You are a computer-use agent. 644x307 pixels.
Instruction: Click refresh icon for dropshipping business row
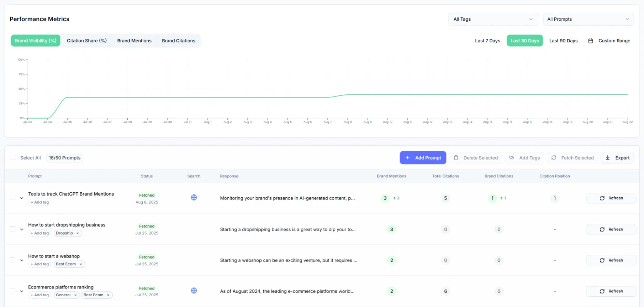coord(602,230)
